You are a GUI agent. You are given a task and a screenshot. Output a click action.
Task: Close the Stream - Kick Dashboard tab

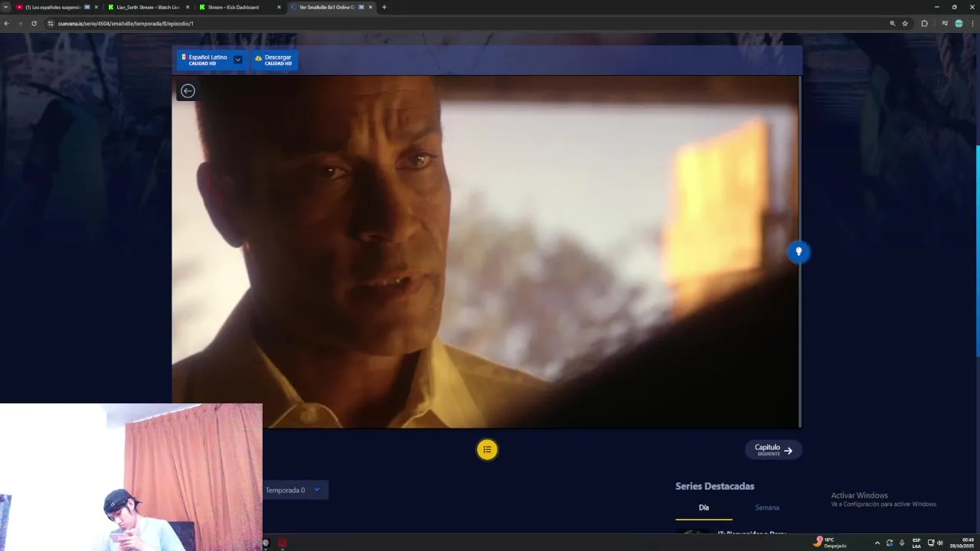pyautogui.click(x=279, y=7)
